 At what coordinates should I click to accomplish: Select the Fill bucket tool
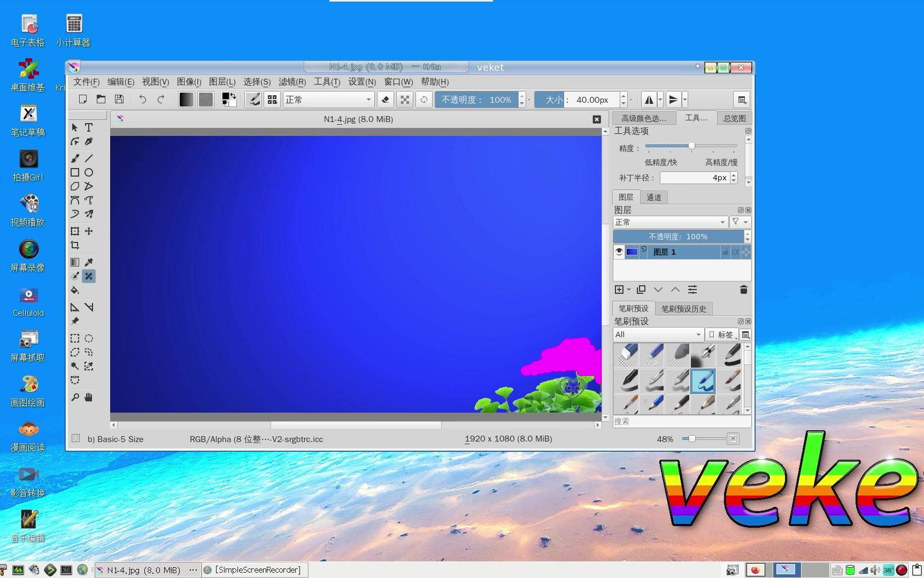point(75,290)
